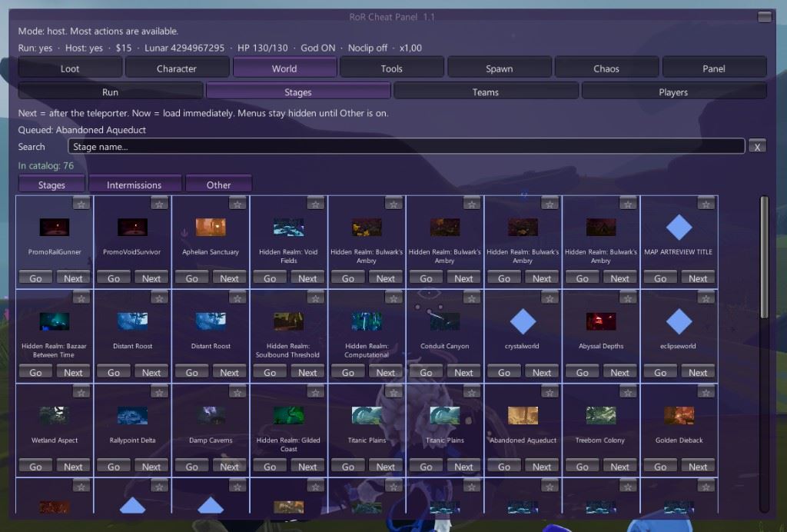Screen dimensions: 787x532
Task: Queue crystalworld using Next
Action: click(542, 372)
